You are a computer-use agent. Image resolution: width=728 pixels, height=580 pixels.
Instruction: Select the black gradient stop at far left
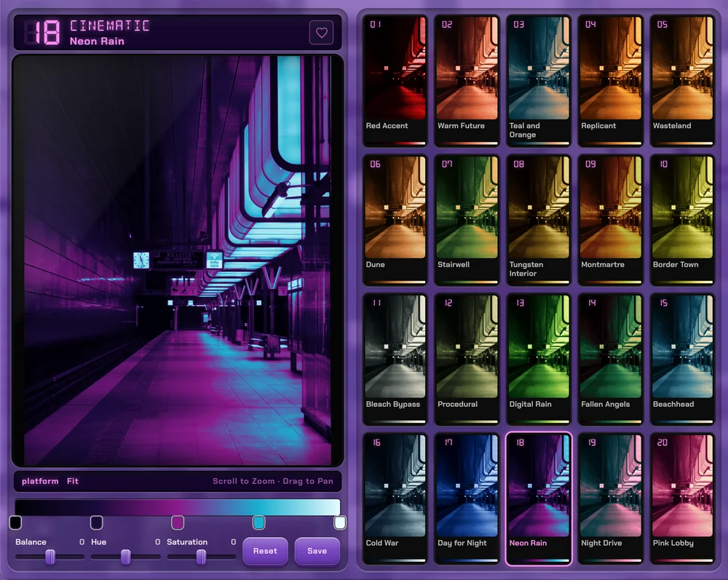click(15, 523)
